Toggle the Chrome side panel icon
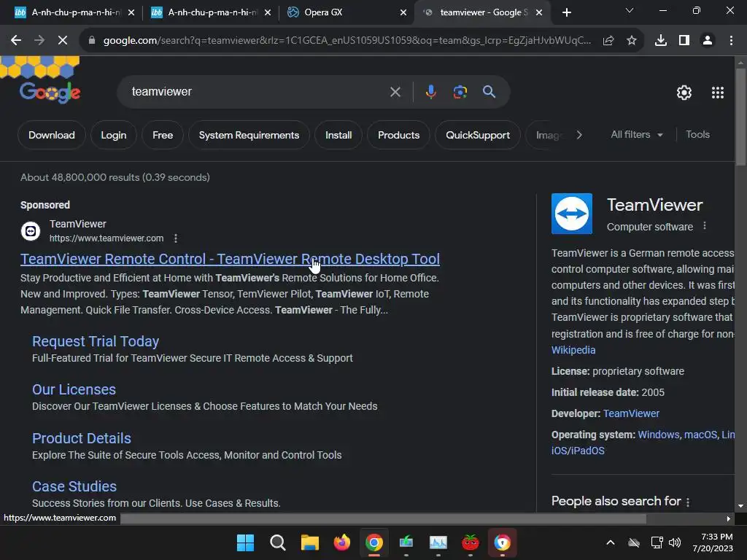Screen dimensions: 747x560 [x=684, y=41]
